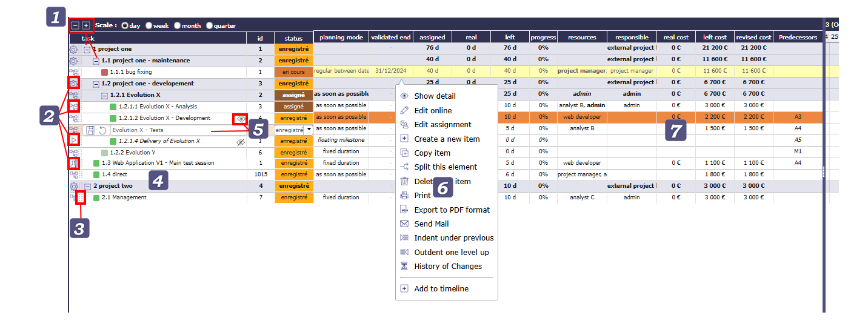Click analyst C resource cell
868x335 pixels.
click(582, 197)
